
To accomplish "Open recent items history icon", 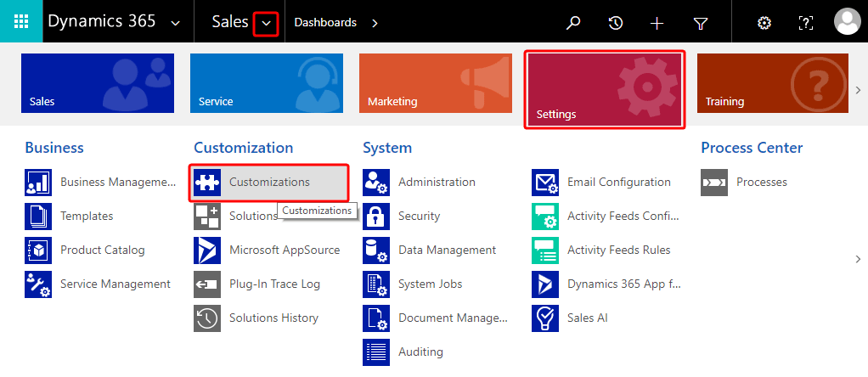I will (x=616, y=23).
